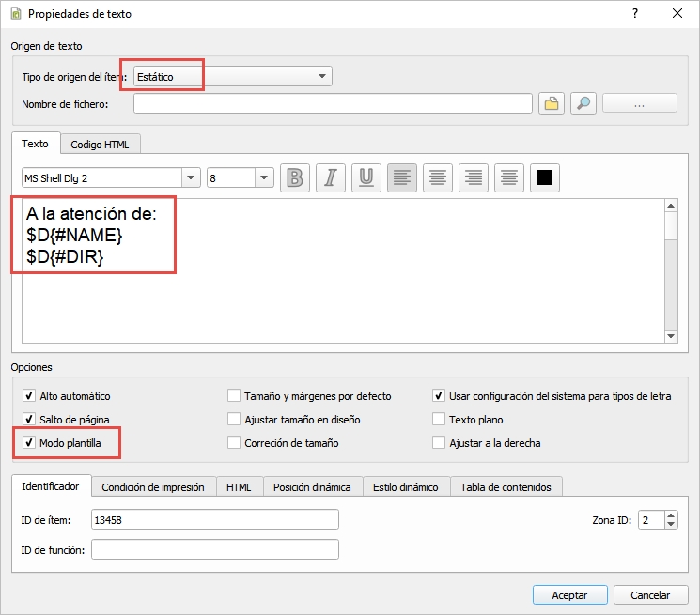Image resolution: width=700 pixels, height=615 pixels.
Task: Toggle italic text formatting
Action: point(330,177)
